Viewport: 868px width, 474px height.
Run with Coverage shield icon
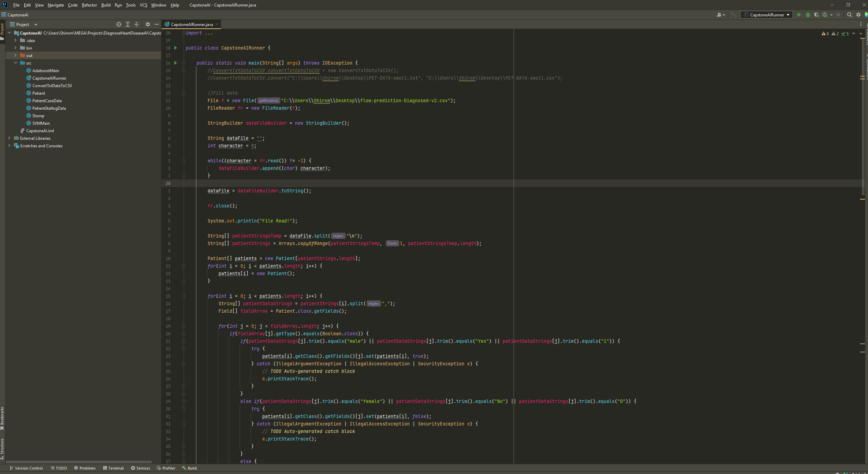816,15
